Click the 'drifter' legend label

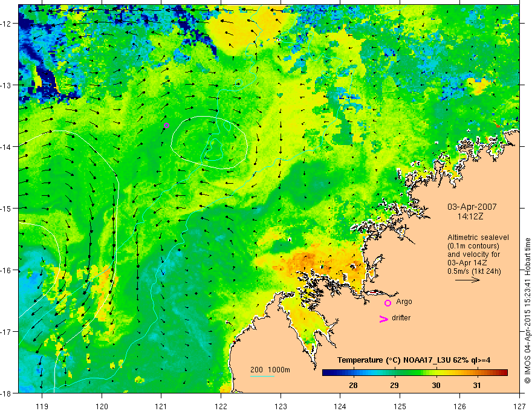coord(401,318)
